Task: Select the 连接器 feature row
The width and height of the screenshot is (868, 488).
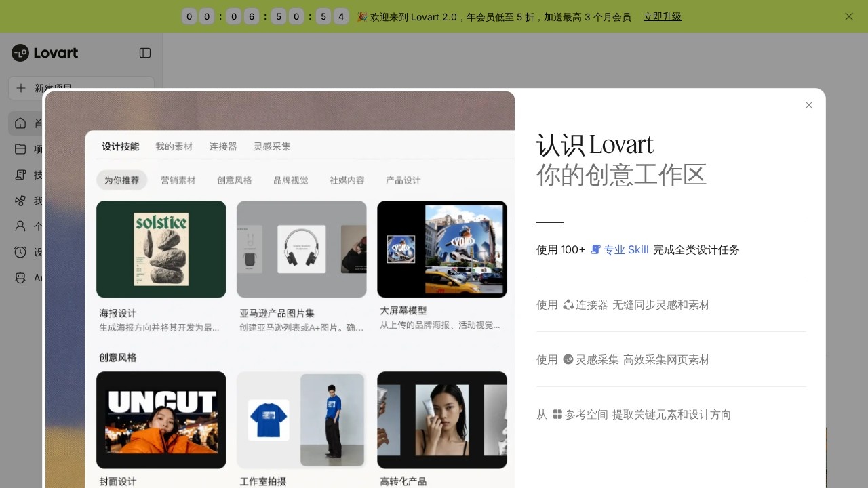Action: (x=671, y=304)
